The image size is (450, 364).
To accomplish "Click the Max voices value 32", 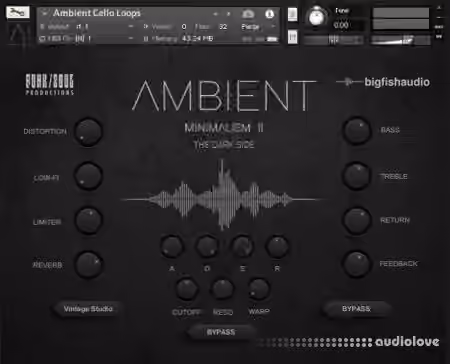I will tap(223, 26).
